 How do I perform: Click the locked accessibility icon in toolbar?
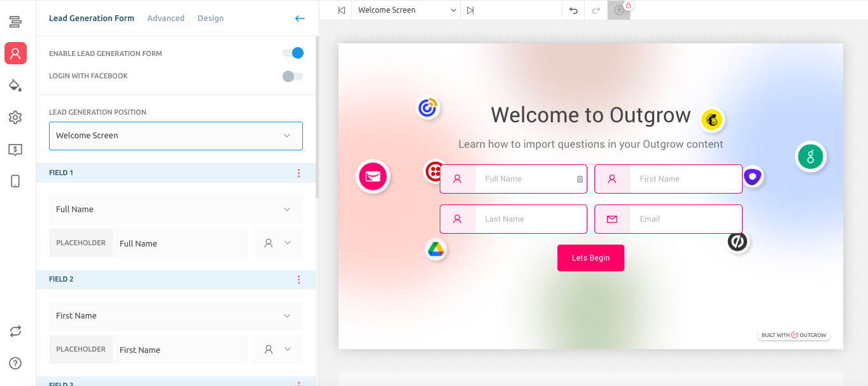click(619, 10)
